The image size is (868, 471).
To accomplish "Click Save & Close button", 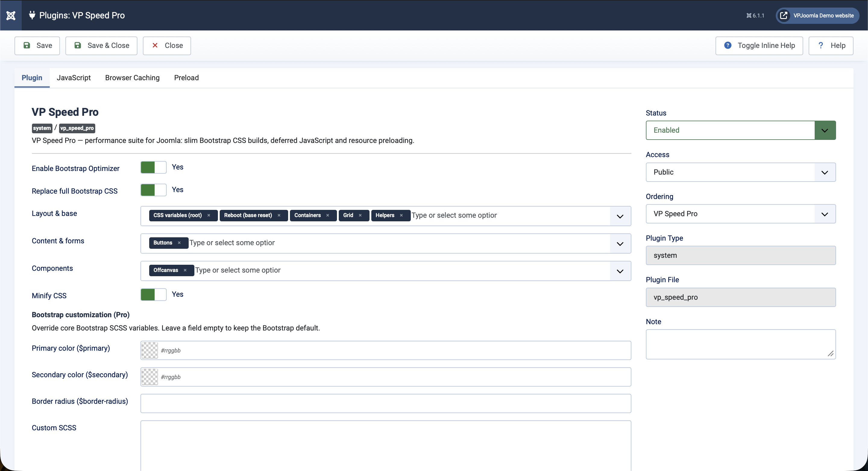I will (102, 46).
